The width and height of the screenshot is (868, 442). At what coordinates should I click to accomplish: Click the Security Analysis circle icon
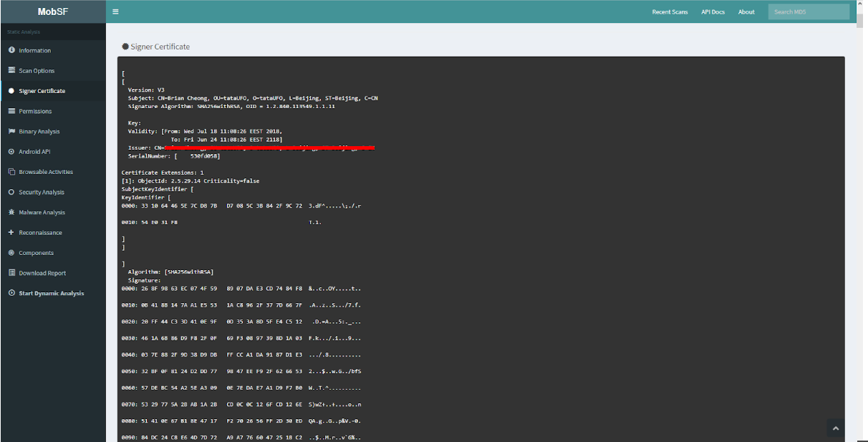[11, 192]
